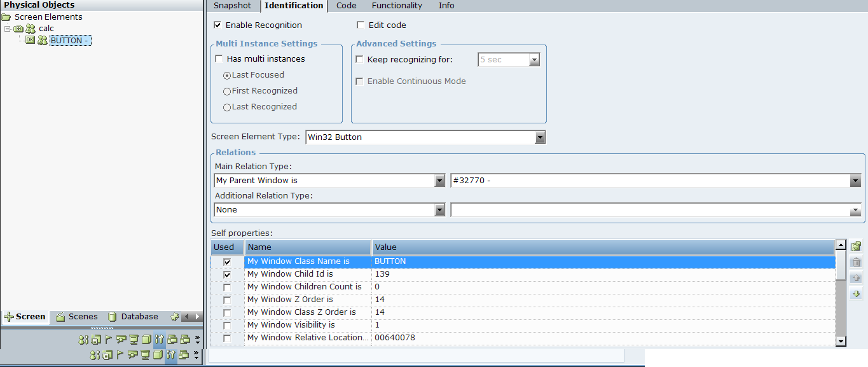Click the trash delete icon beside properties table
The image size is (868, 367).
click(x=856, y=262)
